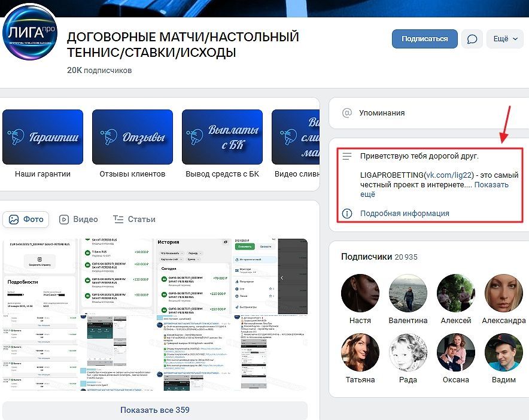The image size is (529, 420).
Task: Open the Видео сливы partially visible card
Action: [296, 137]
